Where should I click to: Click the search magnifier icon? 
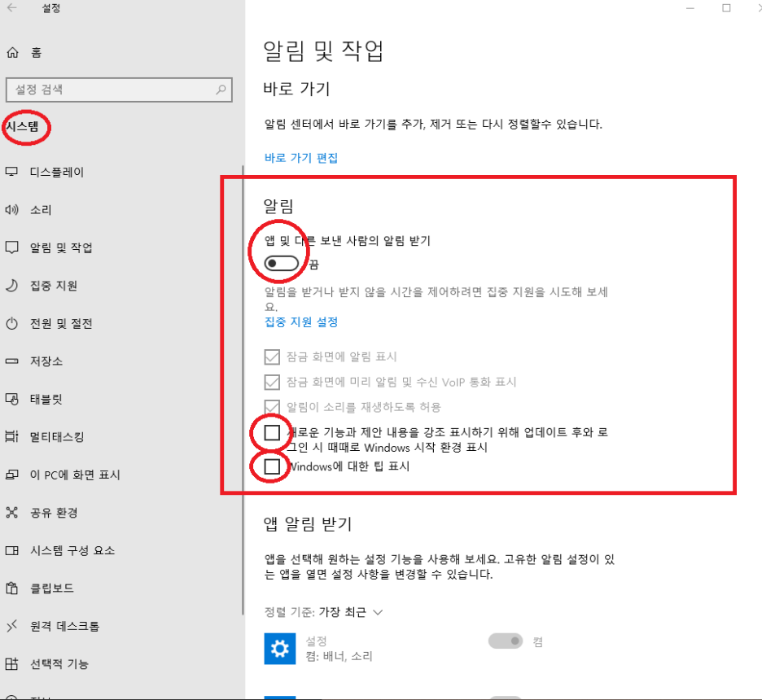(x=221, y=90)
